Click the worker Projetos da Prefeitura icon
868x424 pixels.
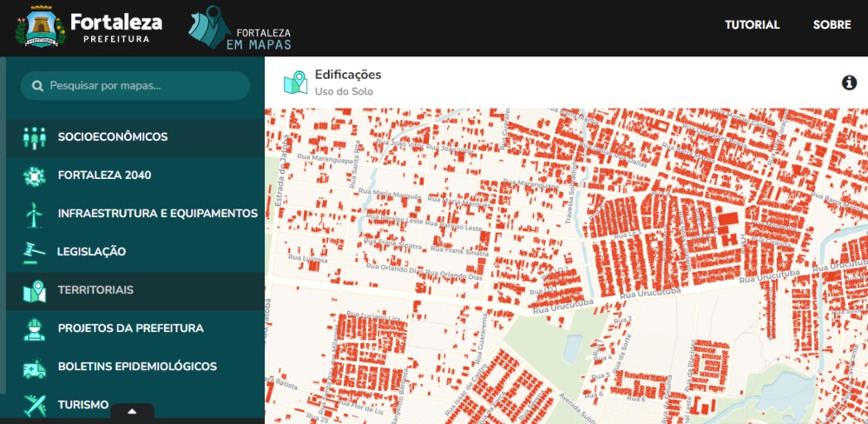[x=35, y=328]
